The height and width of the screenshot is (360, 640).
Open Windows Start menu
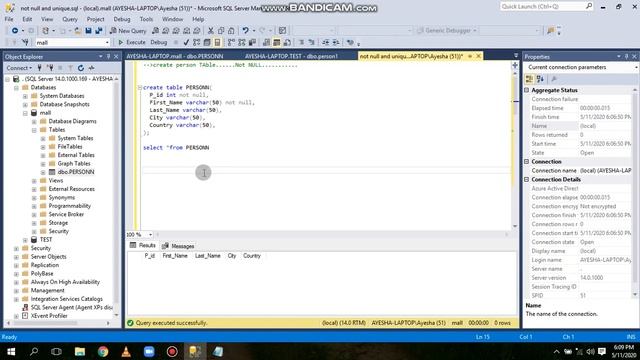pyautogui.click(x=11, y=351)
